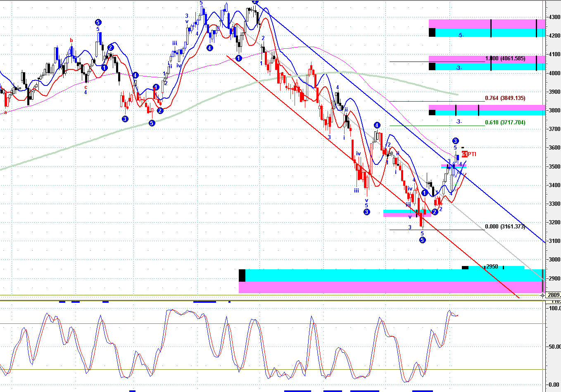Click the 4300 price axis label
This screenshot has width=561, height=392.
554,17
